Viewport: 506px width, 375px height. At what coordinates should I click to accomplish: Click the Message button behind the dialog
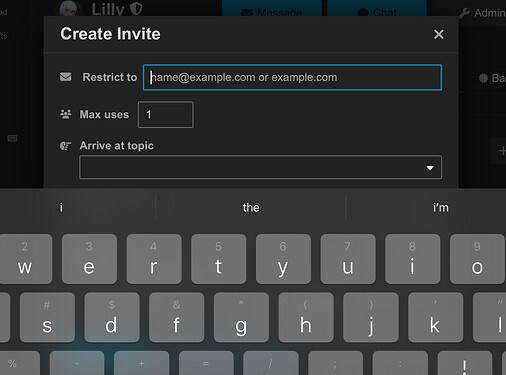(272, 8)
